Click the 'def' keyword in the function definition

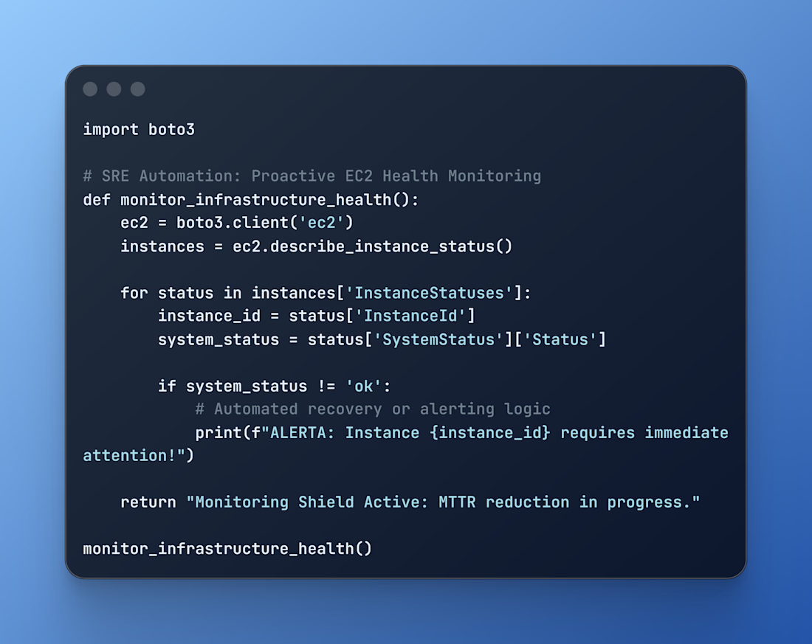click(97, 200)
